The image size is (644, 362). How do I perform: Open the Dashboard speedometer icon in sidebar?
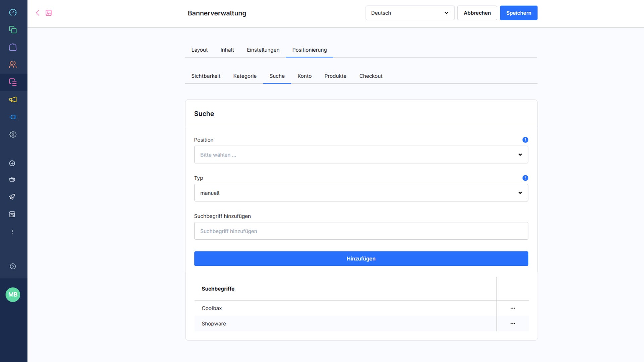[13, 12]
